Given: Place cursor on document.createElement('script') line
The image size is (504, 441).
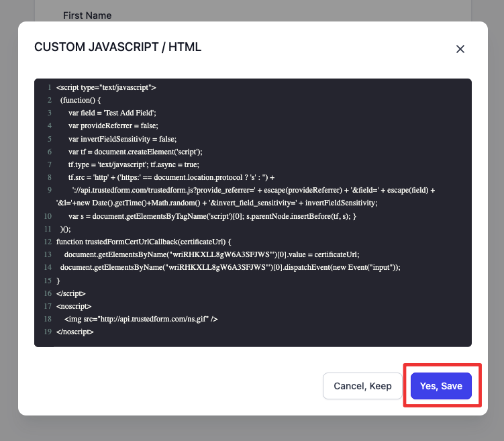Looking at the screenshot, I should point(144,152).
